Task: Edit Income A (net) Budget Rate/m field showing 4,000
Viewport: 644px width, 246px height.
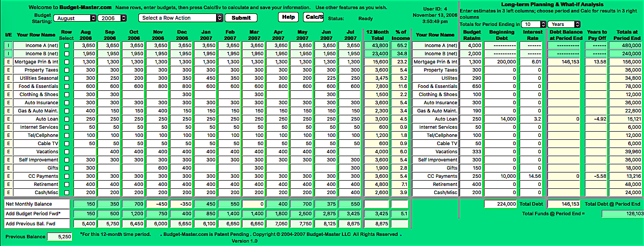Action: click(x=471, y=46)
